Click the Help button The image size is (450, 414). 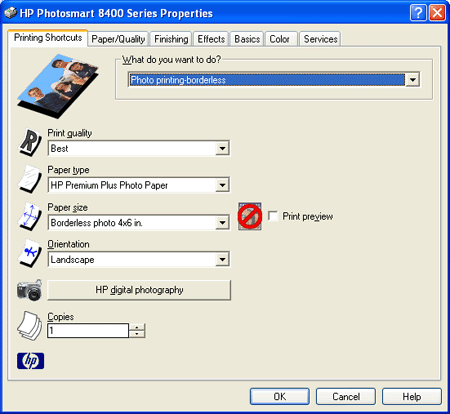pyautogui.click(x=412, y=396)
